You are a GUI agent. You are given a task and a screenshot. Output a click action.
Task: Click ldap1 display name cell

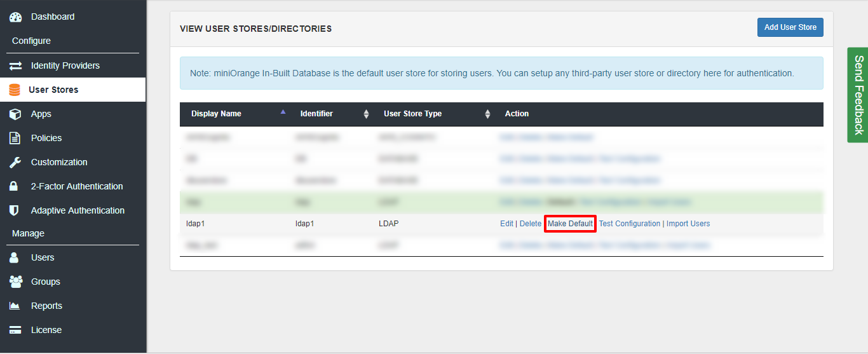point(196,224)
